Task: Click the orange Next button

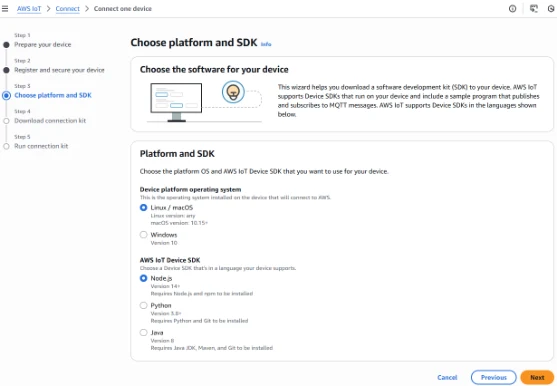Action: 537,377
